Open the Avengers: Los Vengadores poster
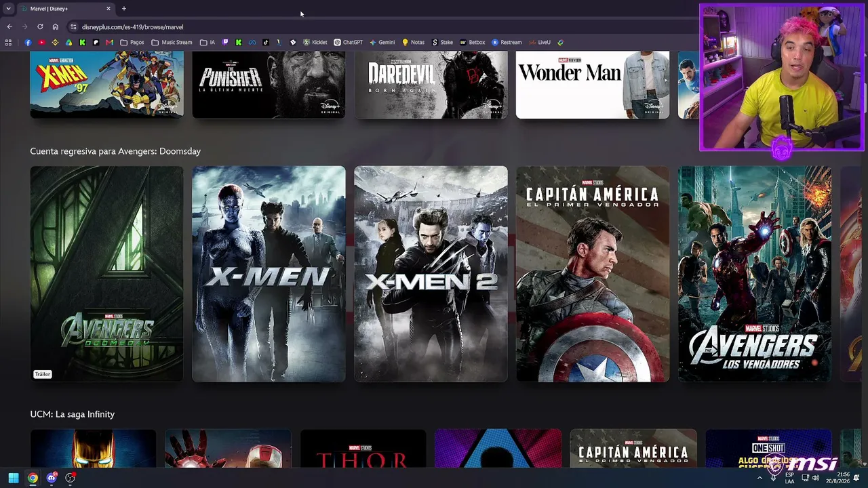The image size is (868, 488). (x=755, y=274)
